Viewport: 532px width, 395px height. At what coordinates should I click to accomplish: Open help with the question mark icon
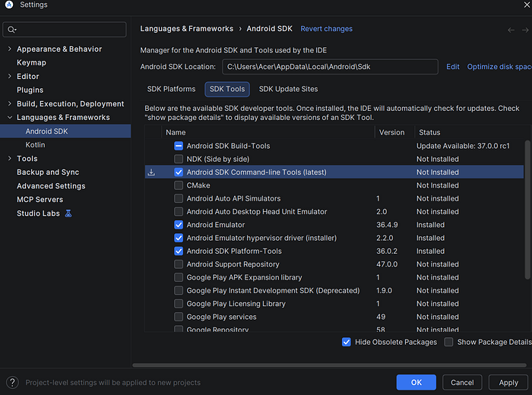(x=13, y=382)
